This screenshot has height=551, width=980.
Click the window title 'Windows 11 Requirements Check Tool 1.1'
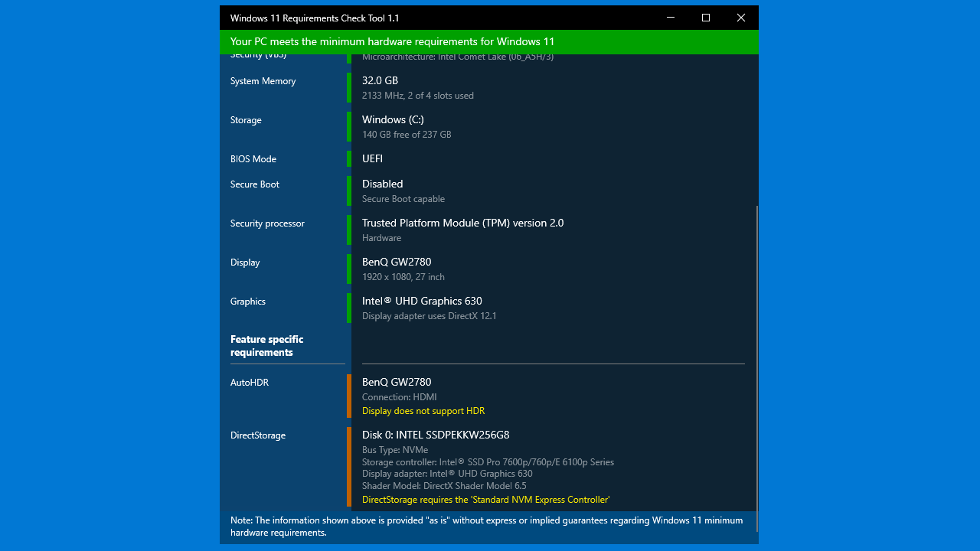pos(315,18)
